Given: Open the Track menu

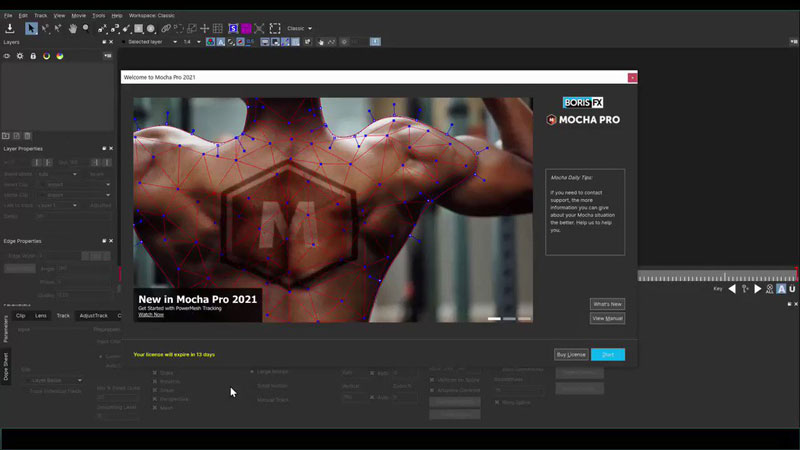Looking at the screenshot, I should [40, 15].
